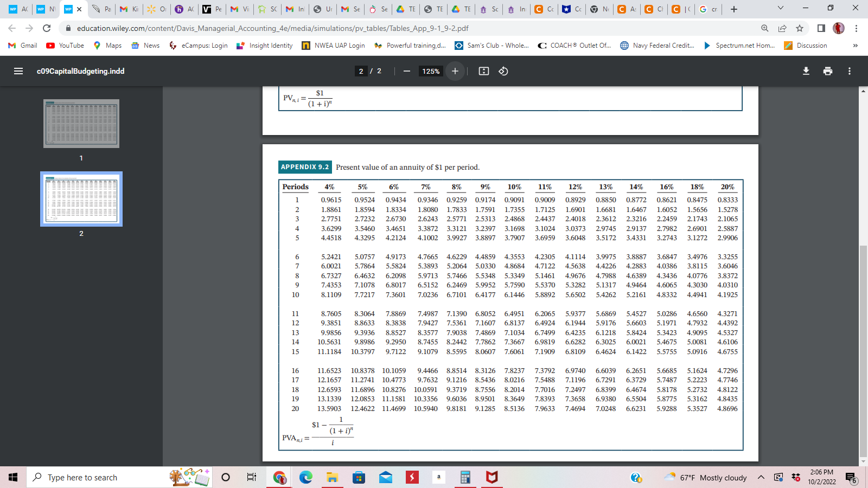Open Chrome three-dot menu
The height and width of the screenshot is (488, 868).
click(x=856, y=28)
